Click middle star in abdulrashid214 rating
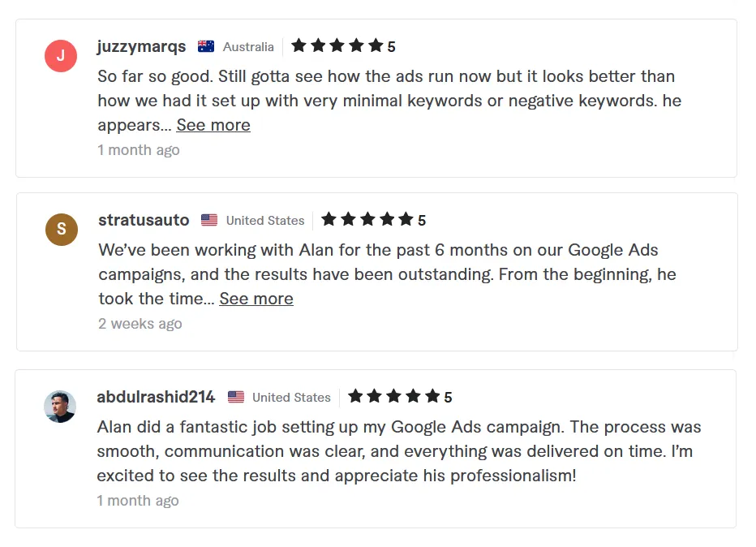This screenshot has height=547, width=756. click(393, 397)
